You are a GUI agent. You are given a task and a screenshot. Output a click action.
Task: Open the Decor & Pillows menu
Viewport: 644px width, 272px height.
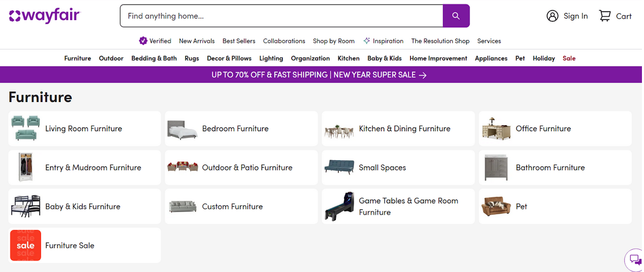click(229, 58)
